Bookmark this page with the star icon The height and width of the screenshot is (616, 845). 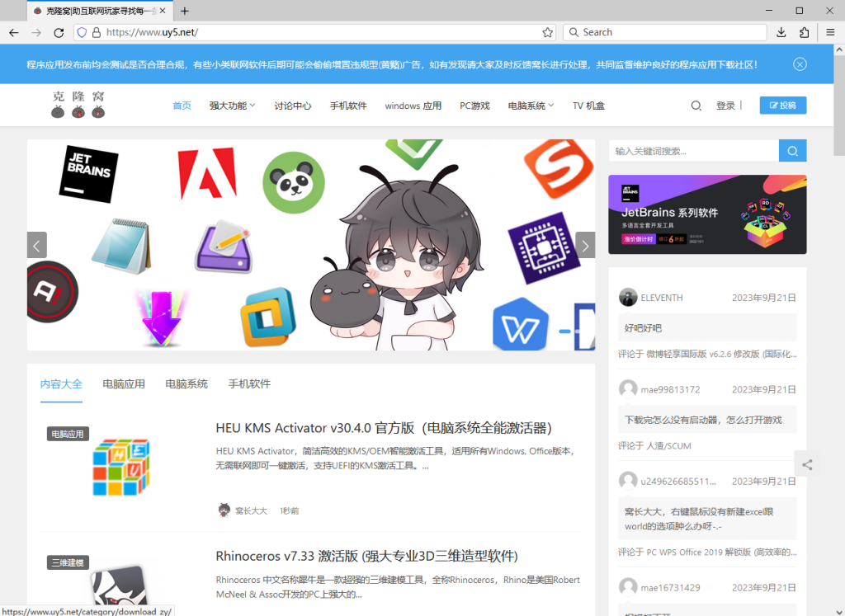point(548,32)
